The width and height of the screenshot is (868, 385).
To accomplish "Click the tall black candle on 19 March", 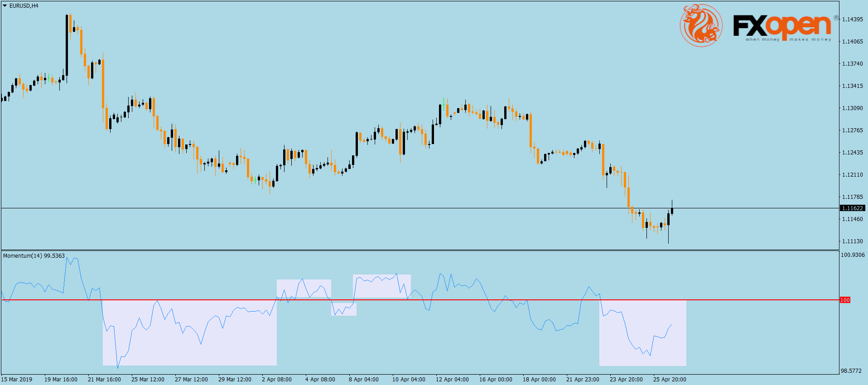I will click(x=67, y=45).
